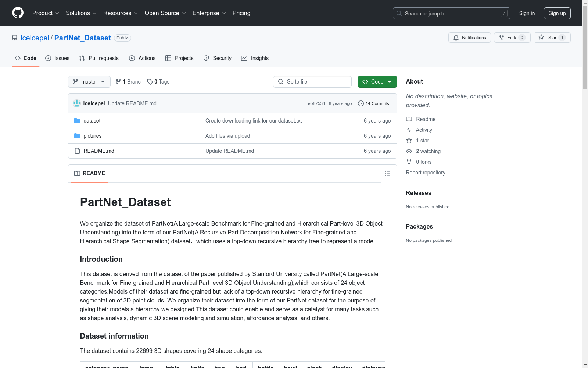Click the Packages heading link
588x368 pixels.
pyautogui.click(x=419, y=226)
